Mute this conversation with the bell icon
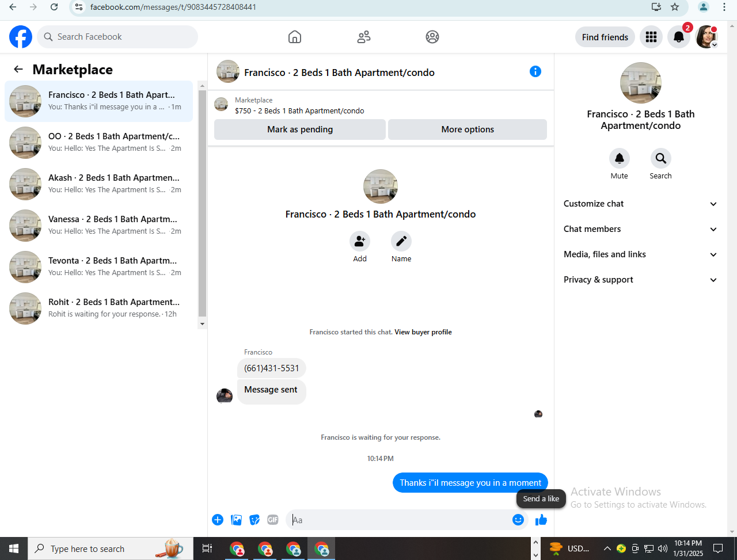The image size is (737, 560). point(620,158)
